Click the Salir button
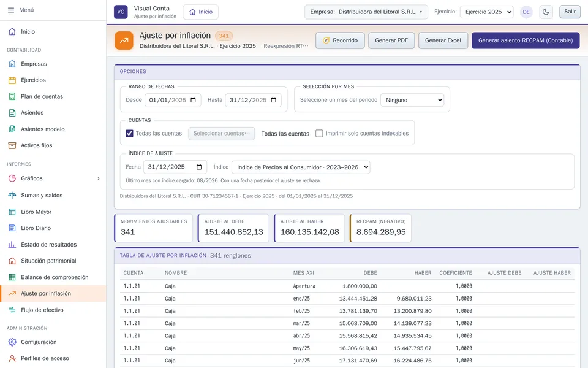Image resolution: width=588 pixels, height=368 pixels. (570, 12)
